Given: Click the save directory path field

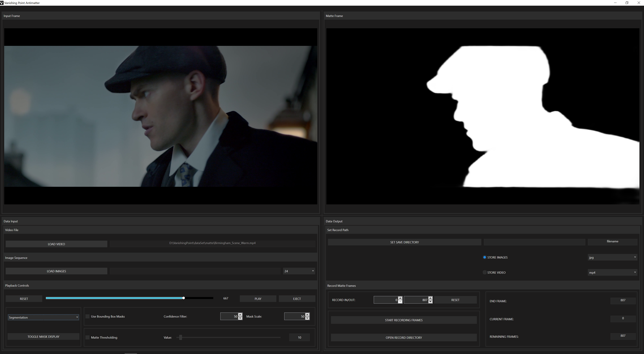Looking at the screenshot, I should (535, 242).
